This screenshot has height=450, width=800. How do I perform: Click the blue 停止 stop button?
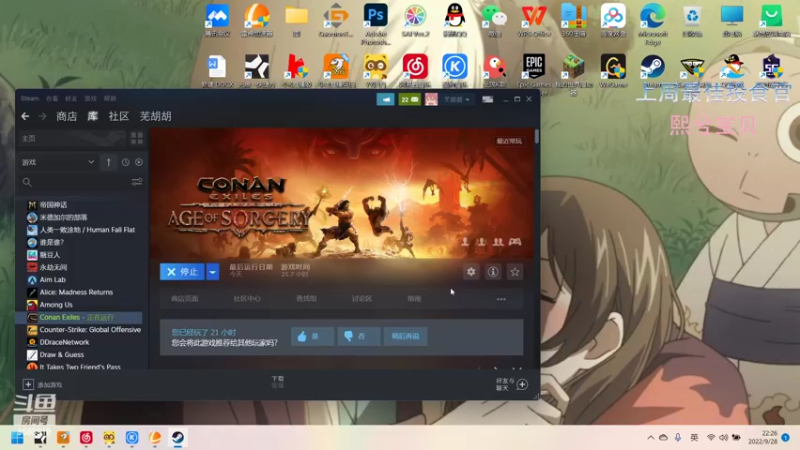[x=182, y=272]
